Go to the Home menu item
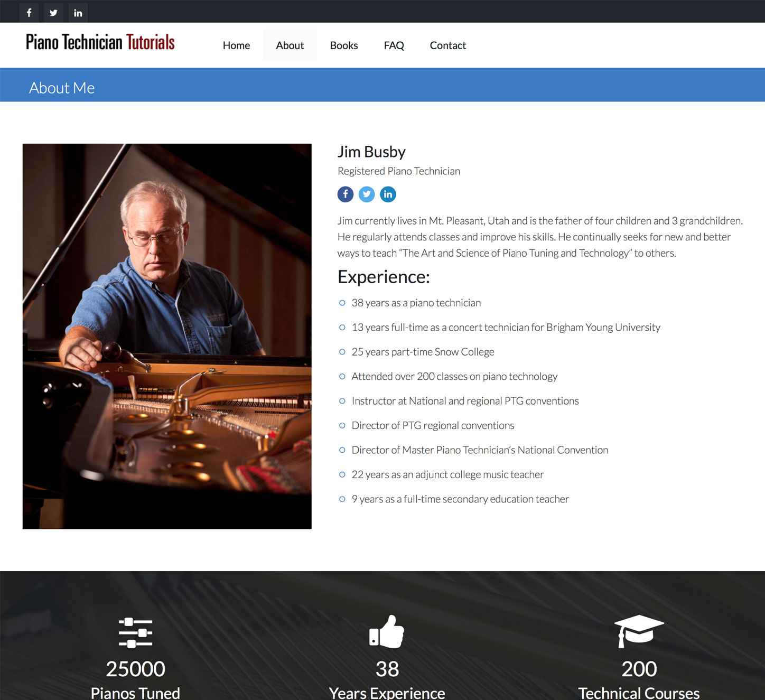Viewport: 765px width, 700px height. coord(236,45)
